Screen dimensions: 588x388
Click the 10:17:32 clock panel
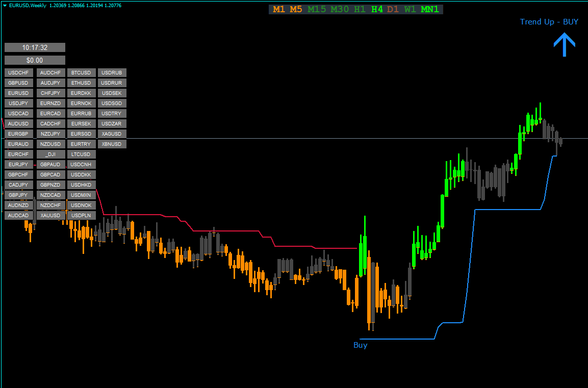point(35,47)
